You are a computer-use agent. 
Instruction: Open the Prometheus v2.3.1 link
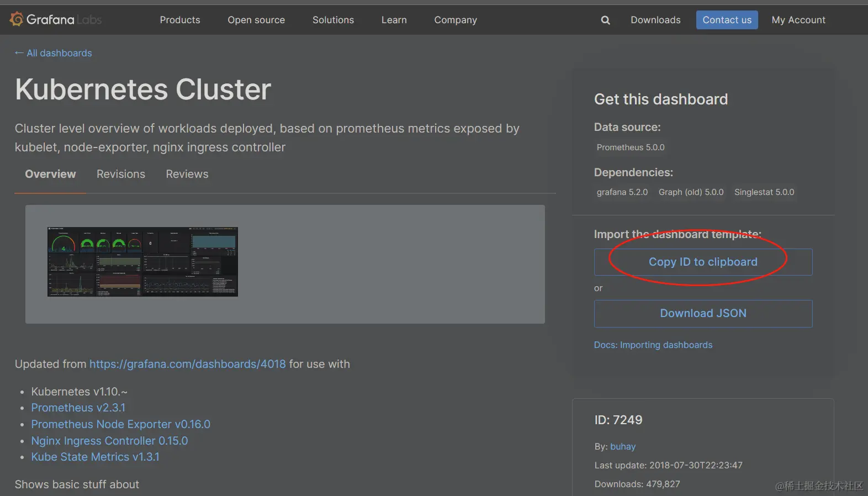[78, 408]
